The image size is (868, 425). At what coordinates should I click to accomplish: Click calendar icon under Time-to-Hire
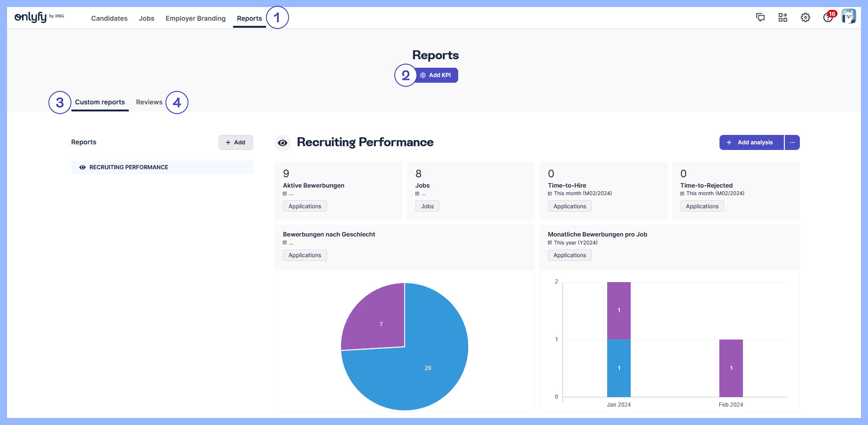[x=550, y=194]
